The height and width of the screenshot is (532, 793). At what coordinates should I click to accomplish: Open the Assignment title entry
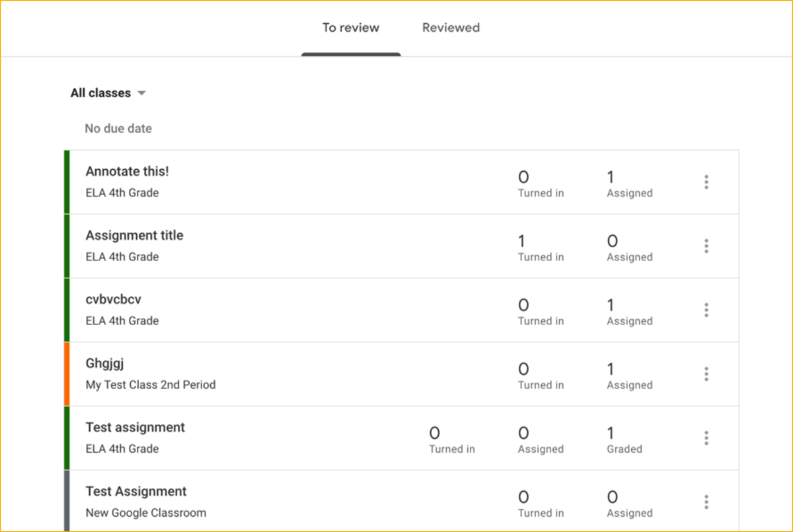coord(134,235)
